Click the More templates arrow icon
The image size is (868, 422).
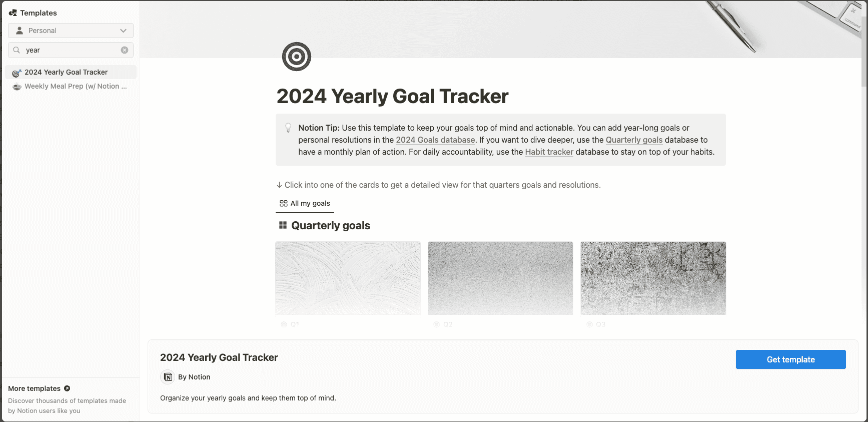tap(67, 388)
